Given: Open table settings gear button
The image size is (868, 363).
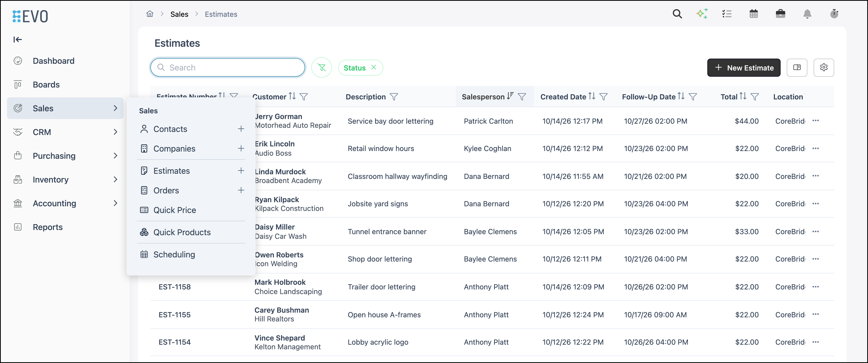Looking at the screenshot, I should click(x=824, y=67).
